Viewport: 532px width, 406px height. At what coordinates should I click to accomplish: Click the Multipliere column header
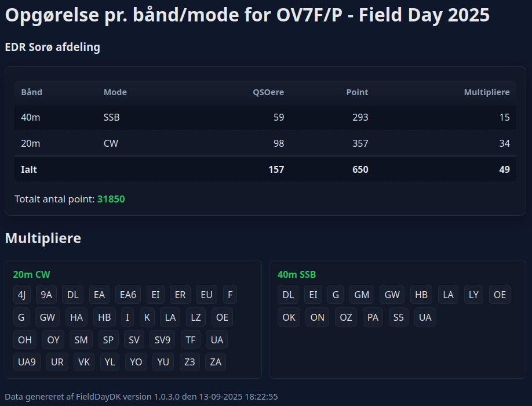(487, 92)
